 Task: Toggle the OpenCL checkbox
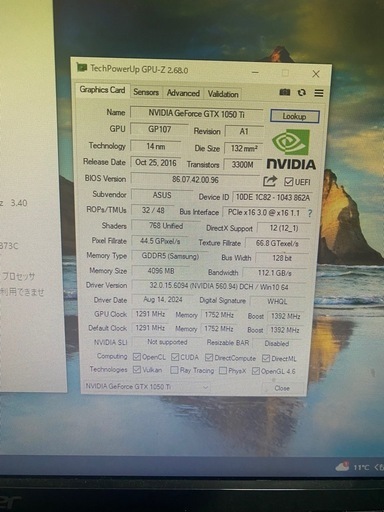click(x=136, y=357)
